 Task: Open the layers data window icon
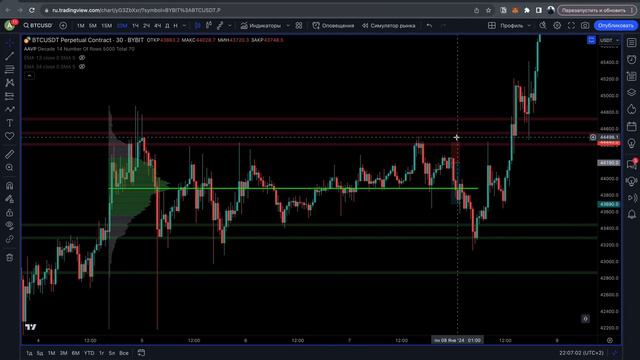pyautogui.click(x=631, y=93)
